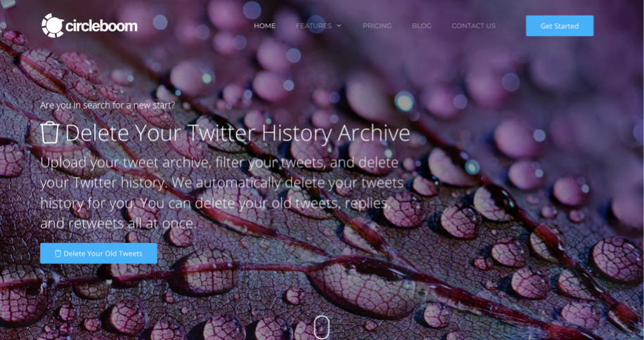This screenshot has width=644, height=340.
Task: Visit the BLOG link in navigation
Action: click(x=421, y=25)
